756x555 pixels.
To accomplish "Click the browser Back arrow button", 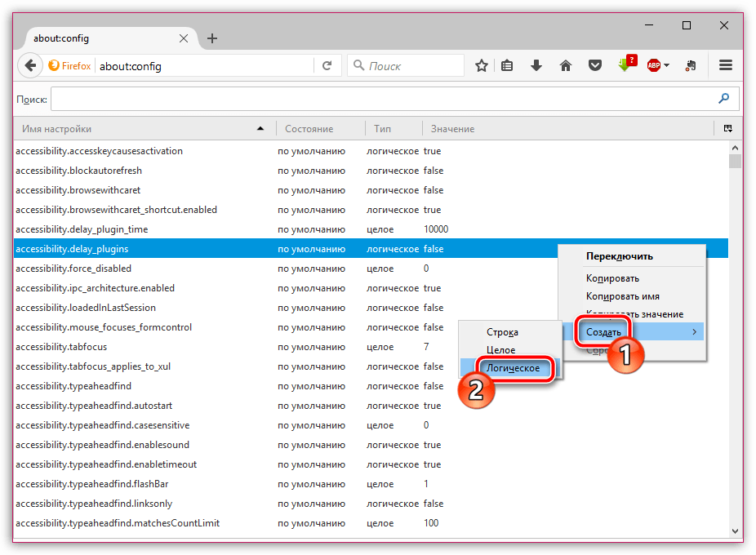I will point(29,66).
